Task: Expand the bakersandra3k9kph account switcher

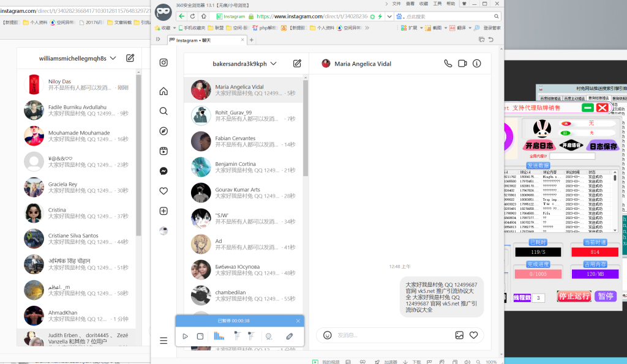Action: tap(273, 64)
